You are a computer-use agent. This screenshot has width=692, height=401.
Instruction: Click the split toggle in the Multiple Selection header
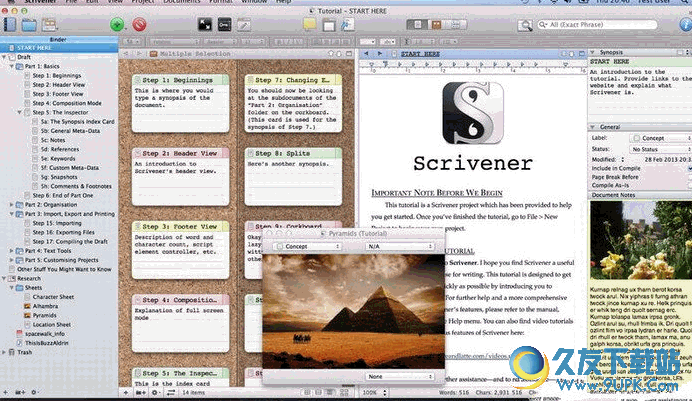349,54
